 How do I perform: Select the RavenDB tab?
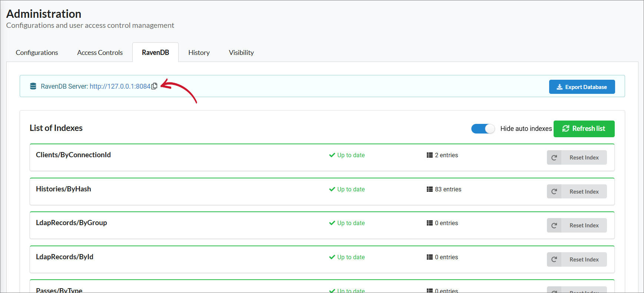tap(156, 52)
